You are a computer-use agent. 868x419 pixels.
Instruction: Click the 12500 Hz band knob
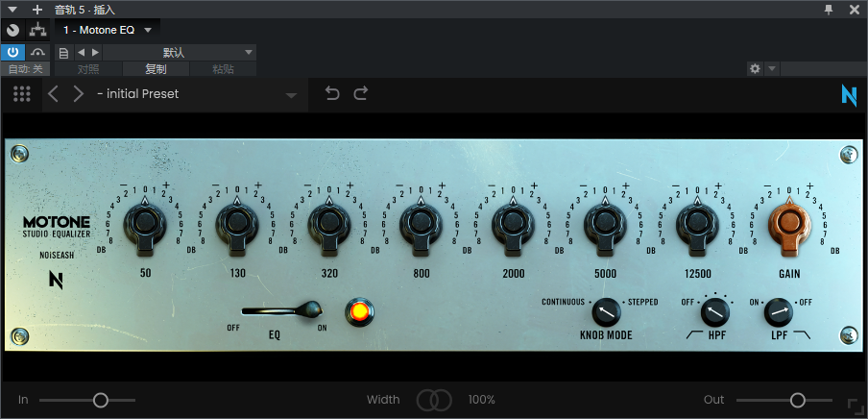697,223
